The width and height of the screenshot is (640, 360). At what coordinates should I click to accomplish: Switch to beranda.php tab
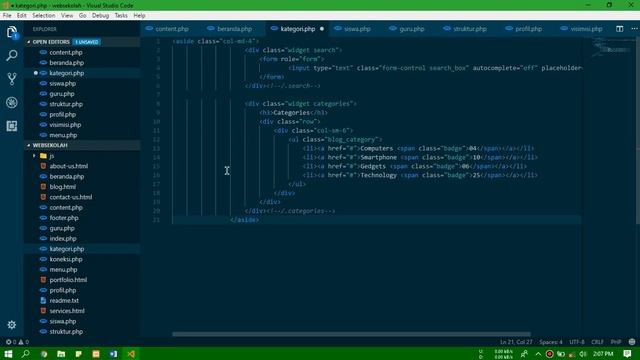click(234, 29)
